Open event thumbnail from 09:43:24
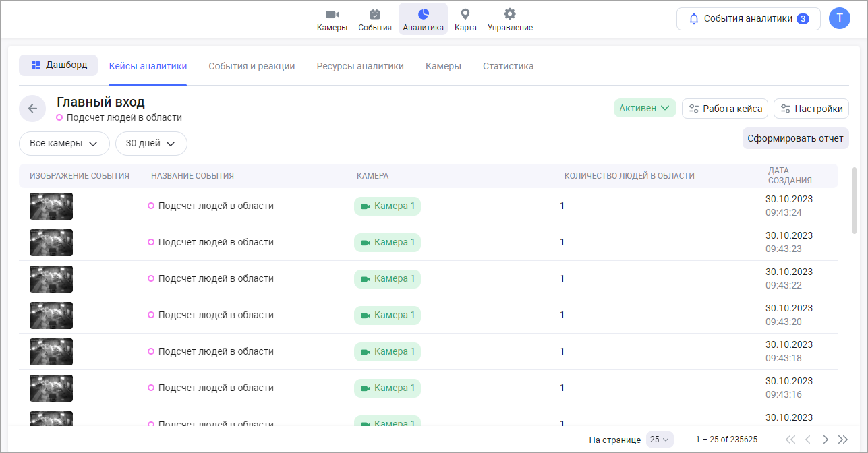 coord(51,206)
